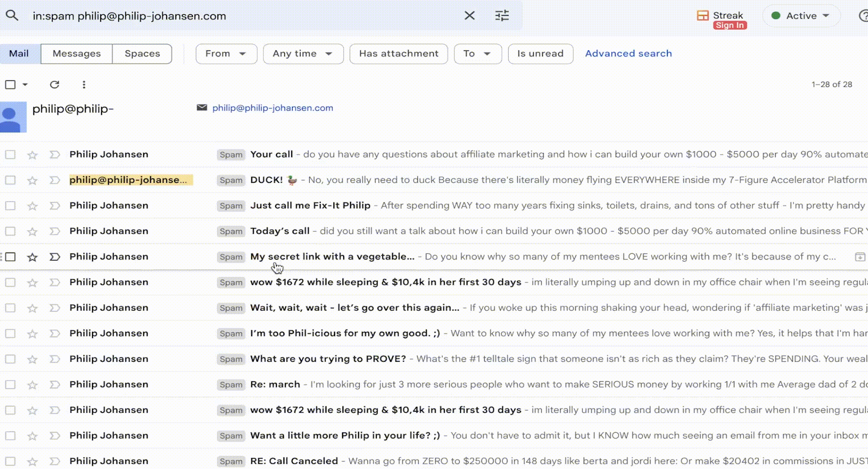Mark 'DUCK!' email as important
This screenshot has width=868, height=469.
pos(55,180)
